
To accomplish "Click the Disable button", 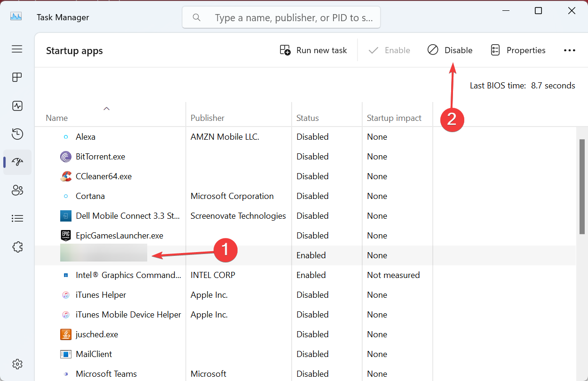I will point(450,50).
